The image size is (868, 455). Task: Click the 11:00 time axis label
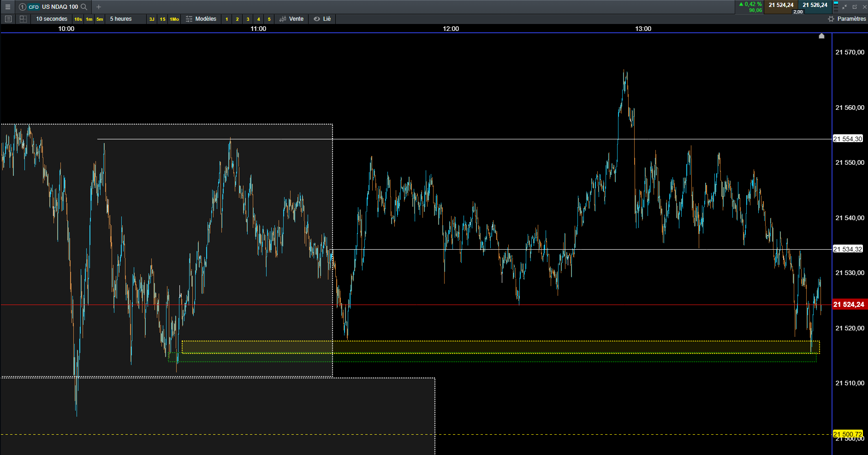[258, 29]
